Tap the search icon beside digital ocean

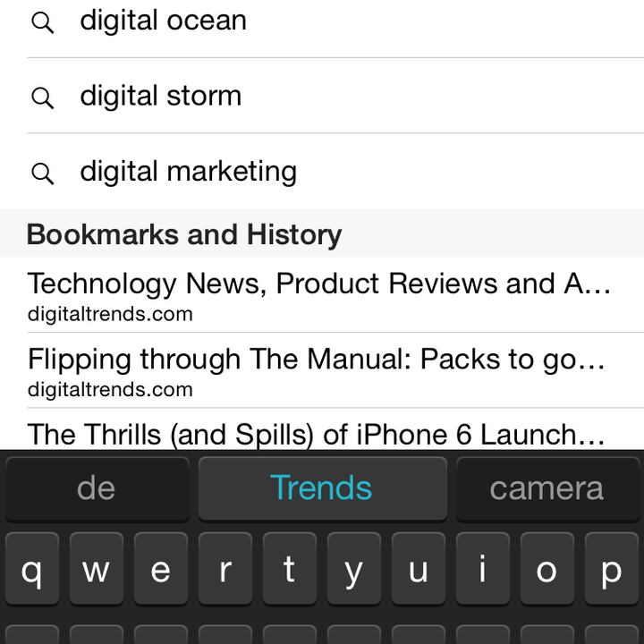point(43,22)
